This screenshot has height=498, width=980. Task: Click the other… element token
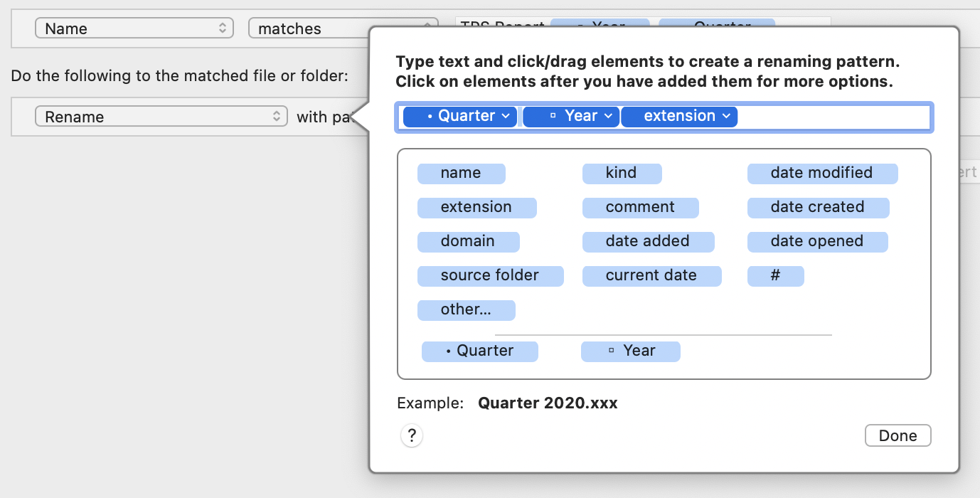click(466, 309)
